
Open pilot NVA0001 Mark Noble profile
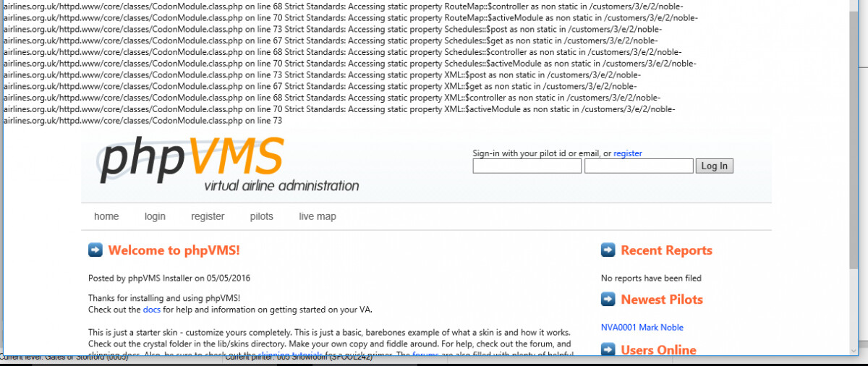642,327
